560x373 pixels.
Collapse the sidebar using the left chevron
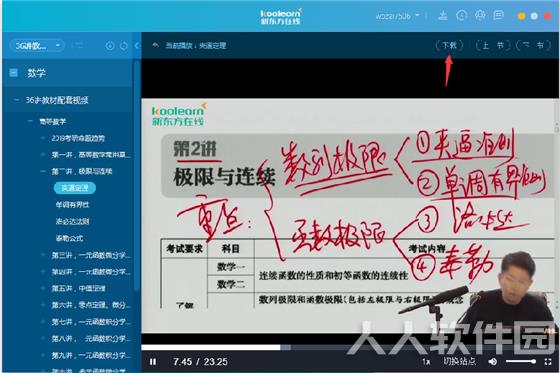(x=137, y=46)
